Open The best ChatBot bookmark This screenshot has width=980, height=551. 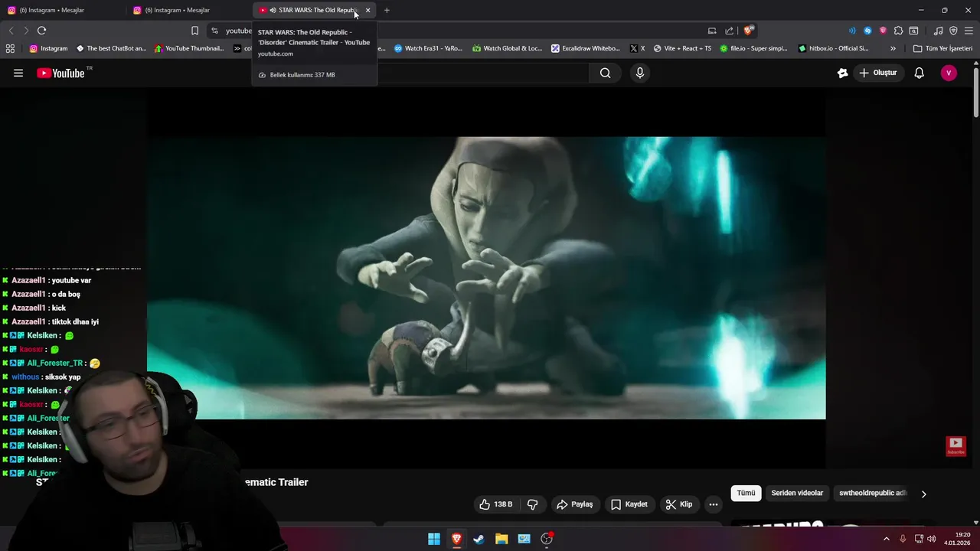[x=111, y=48]
